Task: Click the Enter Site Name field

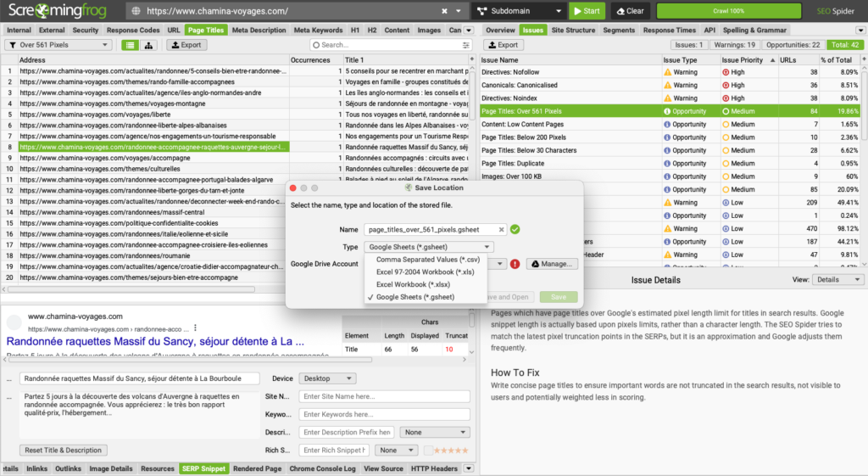Action: click(x=384, y=396)
